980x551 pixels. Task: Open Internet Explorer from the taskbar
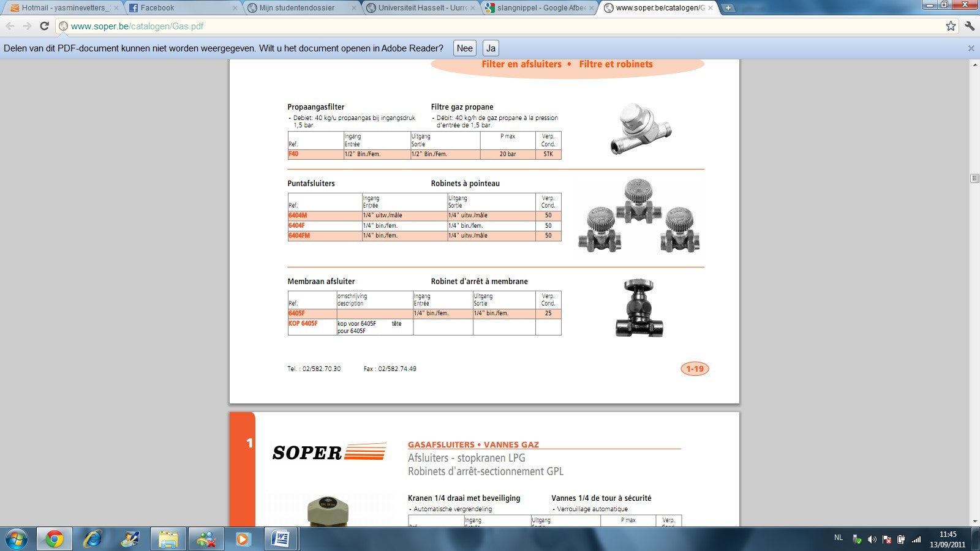pyautogui.click(x=92, y=539)
